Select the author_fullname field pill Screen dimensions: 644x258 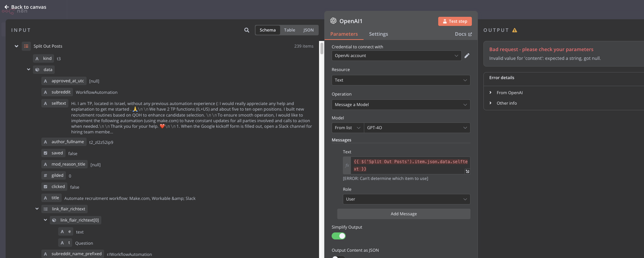(64, 142)
